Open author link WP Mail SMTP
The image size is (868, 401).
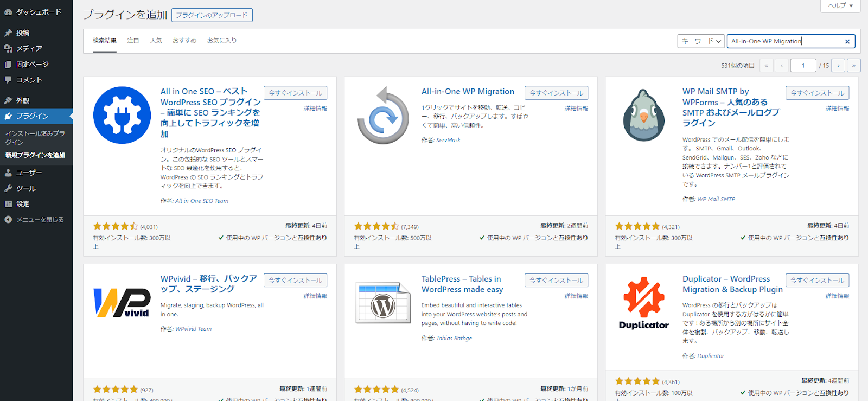717,199
